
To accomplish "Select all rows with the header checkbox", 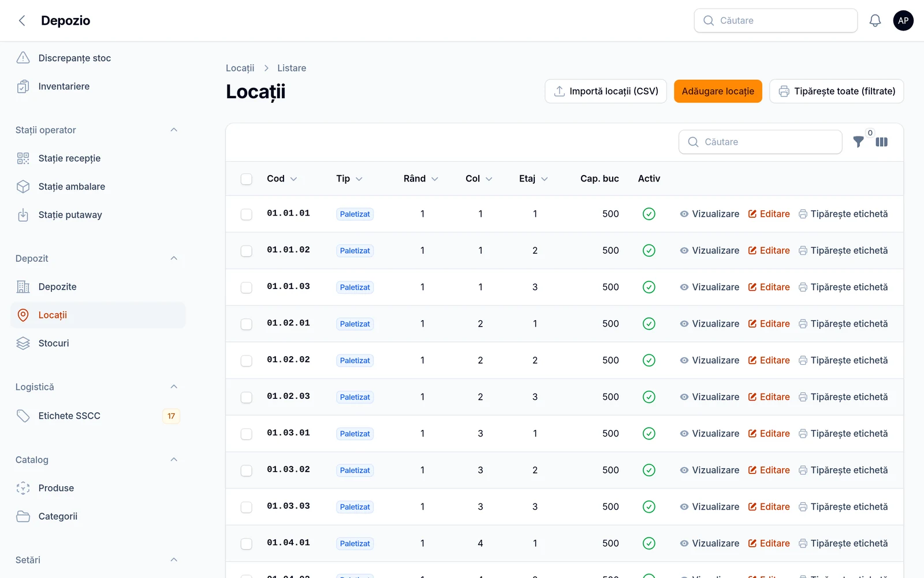I will [247, 179].
